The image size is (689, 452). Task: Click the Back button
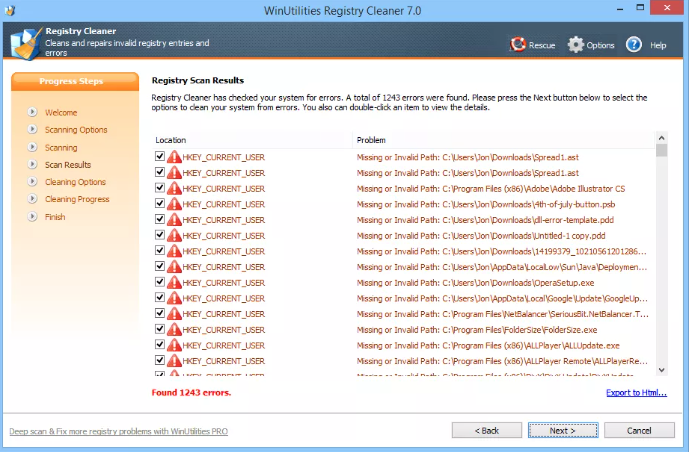pyautogui.click(x=487, y=430)
